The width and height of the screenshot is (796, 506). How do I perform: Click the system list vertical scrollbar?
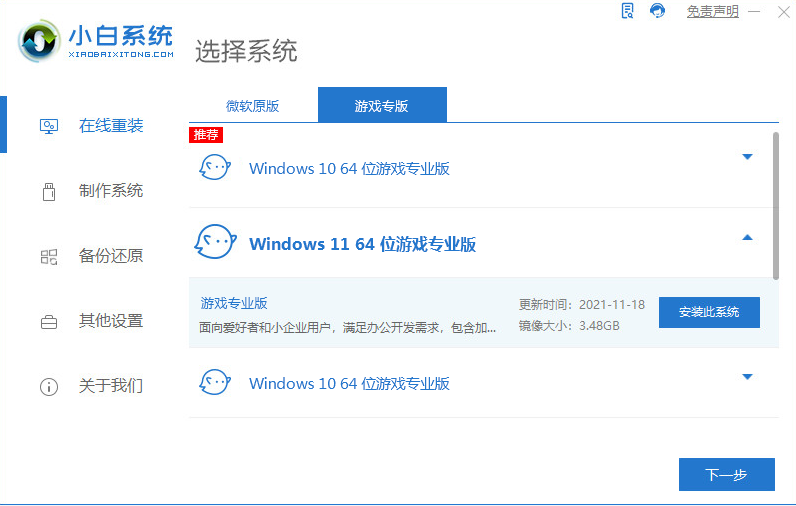click(776, 206)
